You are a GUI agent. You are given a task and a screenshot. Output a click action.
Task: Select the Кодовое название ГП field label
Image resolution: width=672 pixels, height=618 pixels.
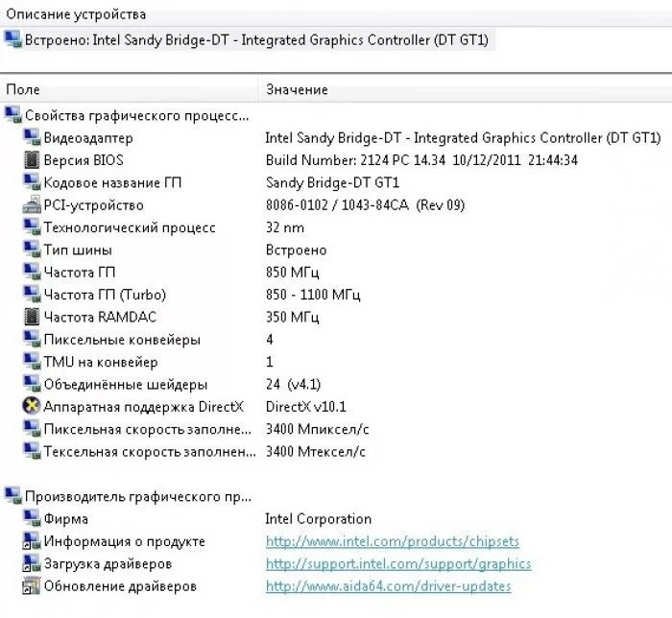[x=112, y=183]
